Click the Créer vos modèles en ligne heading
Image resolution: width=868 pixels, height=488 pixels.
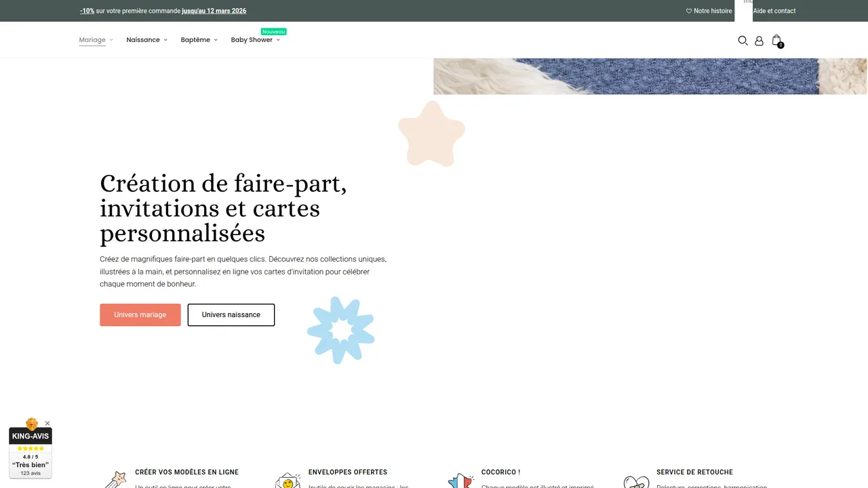186,472
